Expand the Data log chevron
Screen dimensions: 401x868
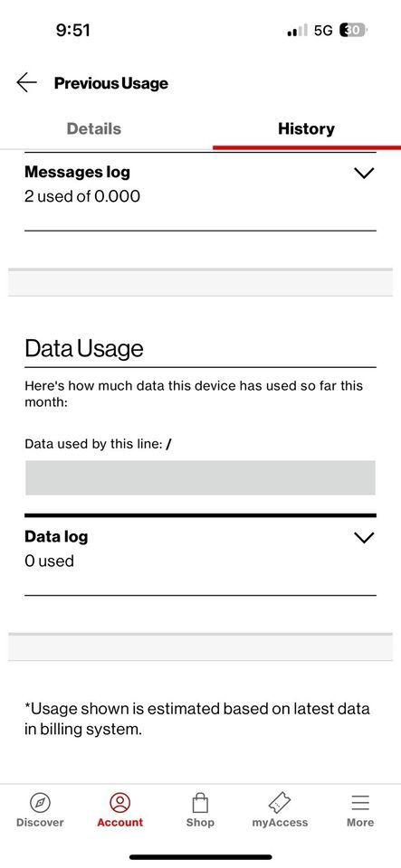tap(364, 537)
